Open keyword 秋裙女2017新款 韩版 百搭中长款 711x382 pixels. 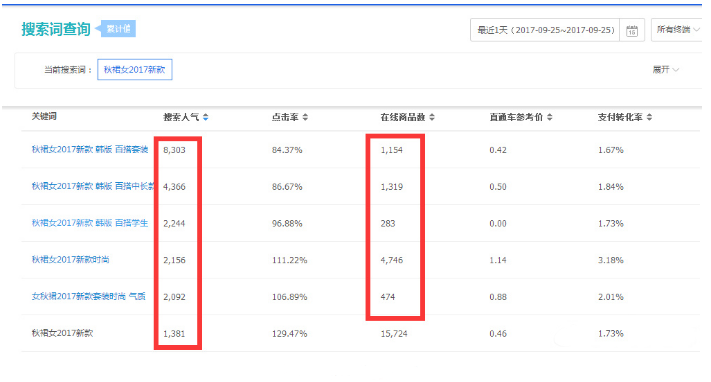pyautogui.click(x=93, y=186)
